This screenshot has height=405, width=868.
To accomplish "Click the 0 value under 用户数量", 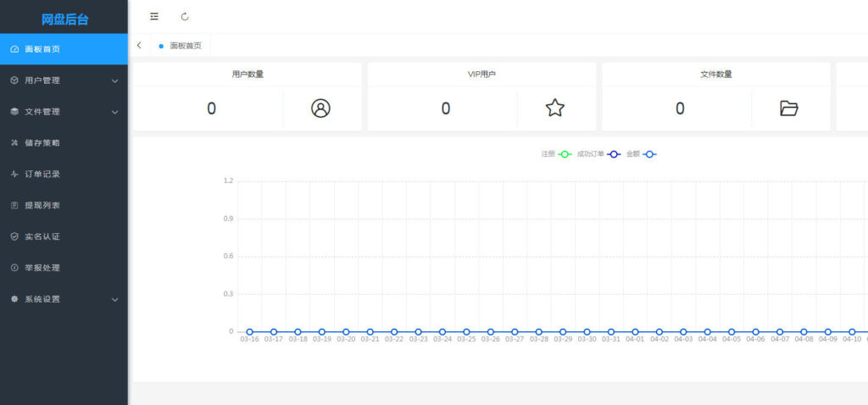I will tap(211, 108).
